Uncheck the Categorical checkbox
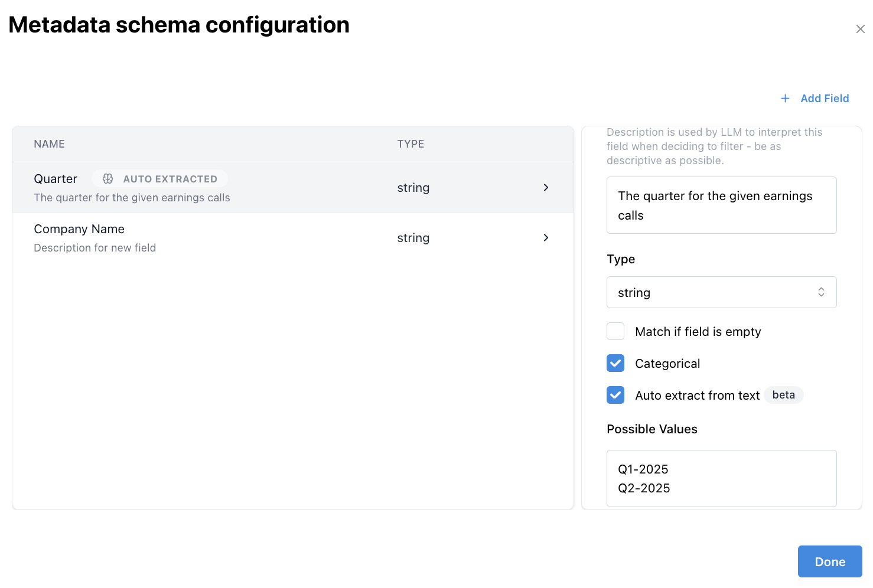The image size is (873, 588). [x=615, y=363]
